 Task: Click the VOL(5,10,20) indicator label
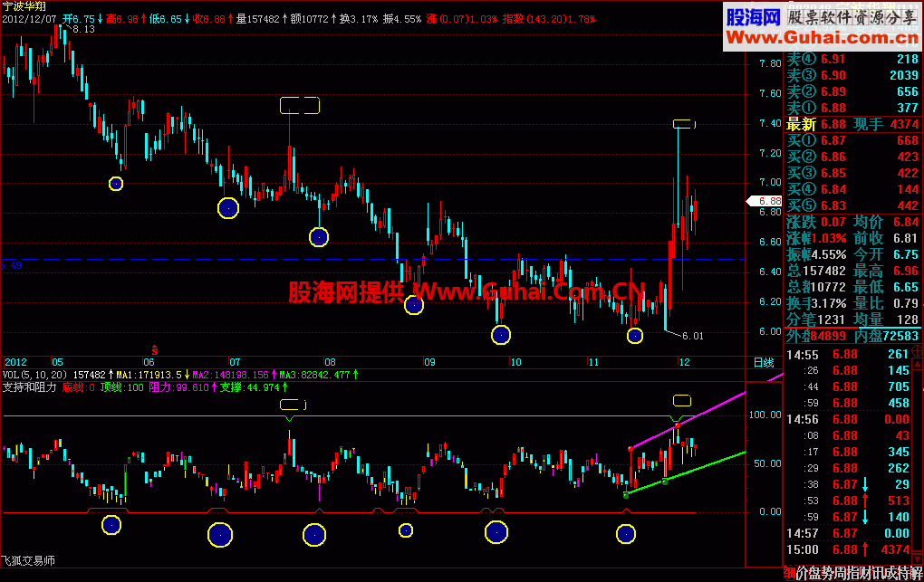[x=34, y=375]
